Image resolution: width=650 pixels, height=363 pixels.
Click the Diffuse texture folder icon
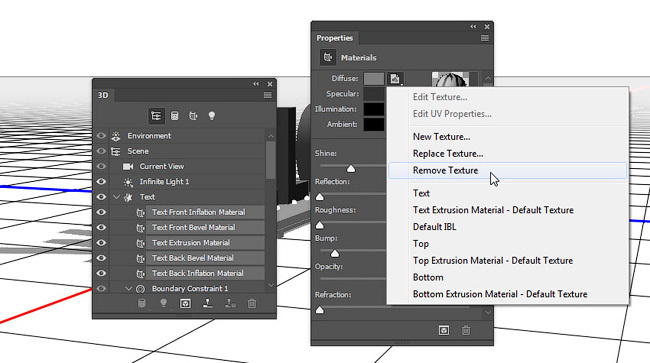tap(395, 78)
